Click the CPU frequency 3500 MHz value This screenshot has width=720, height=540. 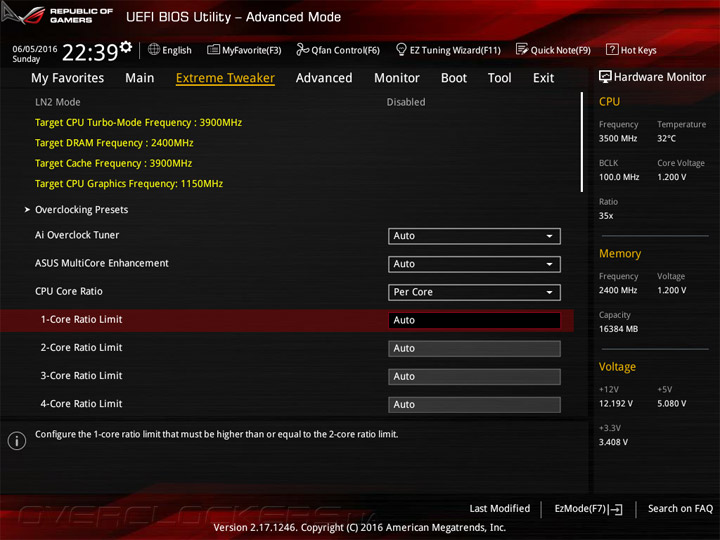(618, 138)
